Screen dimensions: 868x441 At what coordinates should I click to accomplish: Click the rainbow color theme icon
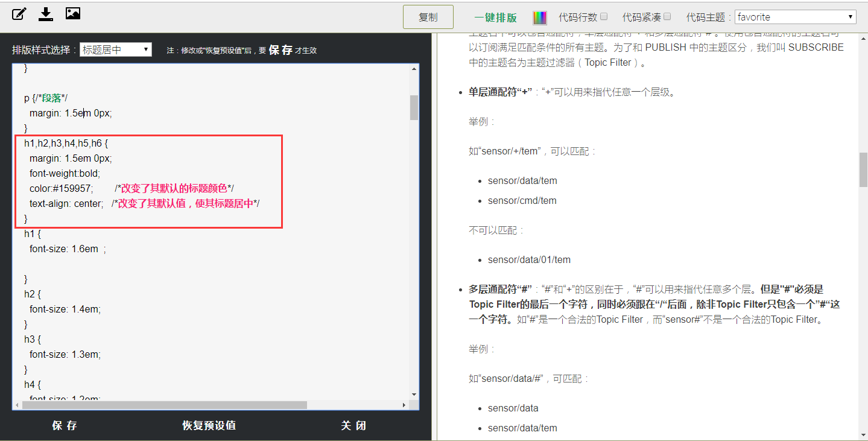click(539, 17)
